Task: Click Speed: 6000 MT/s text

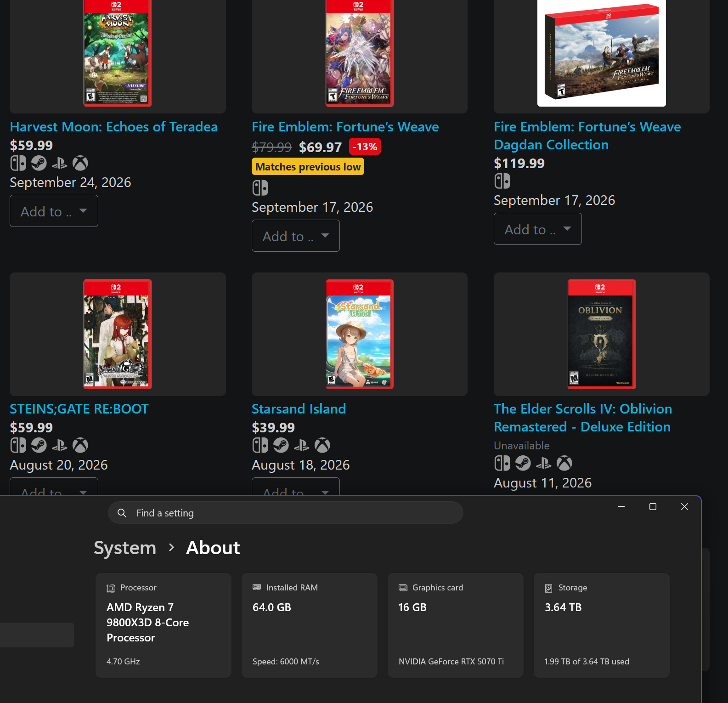Action: 286,662
